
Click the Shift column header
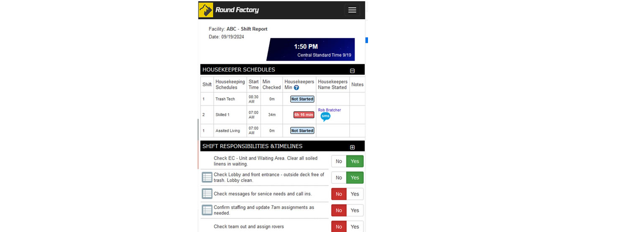pyautogui.click(x=207, y=85)
